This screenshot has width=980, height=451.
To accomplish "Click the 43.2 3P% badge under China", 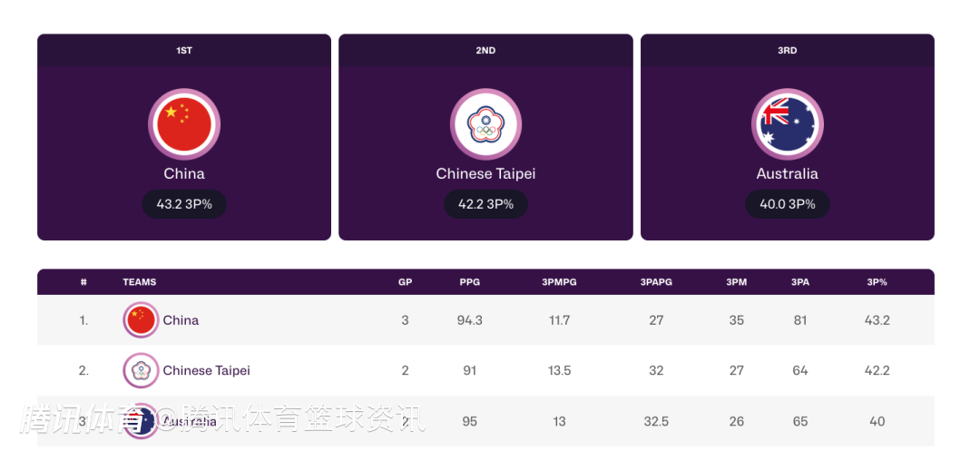I will click(183, 204).
